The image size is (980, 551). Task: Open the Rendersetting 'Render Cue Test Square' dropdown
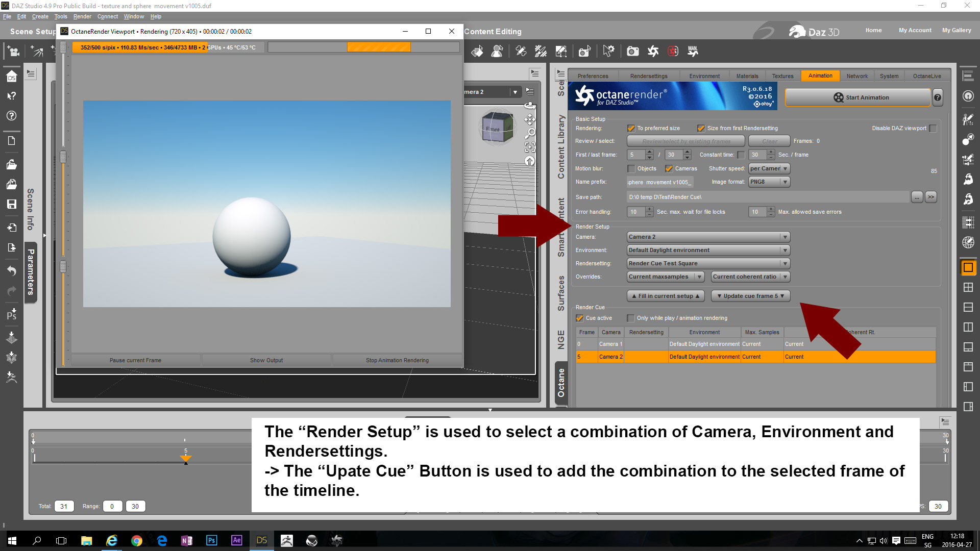pyautogui.click(x=708, y=263)
